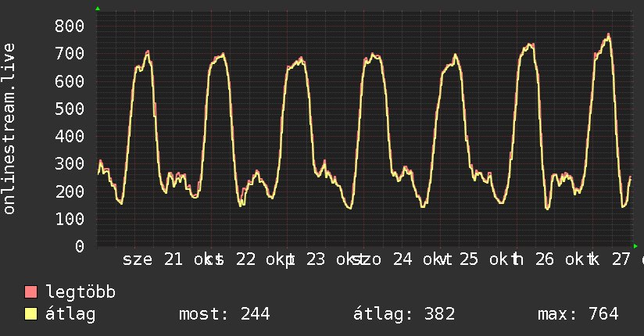644x336 pixels.
Task: Click the 500 y-axis label
Action: pyautogui.click(x=70, y=109)
